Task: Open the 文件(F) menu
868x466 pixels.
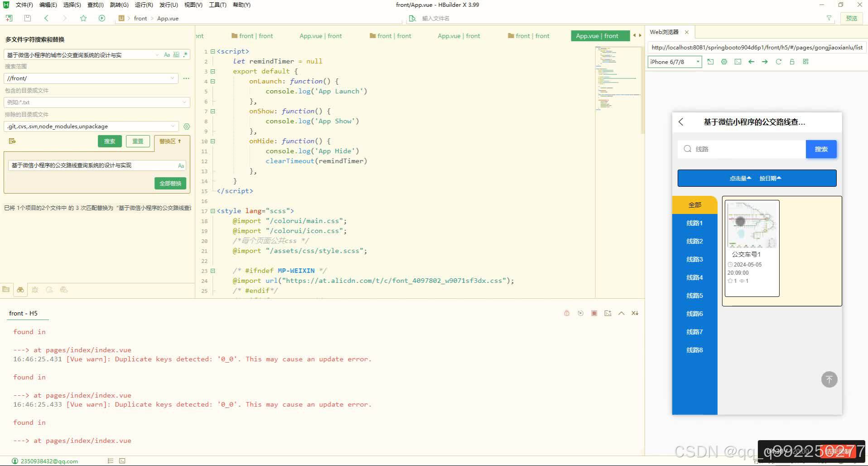Action: (x=24, y=5)
